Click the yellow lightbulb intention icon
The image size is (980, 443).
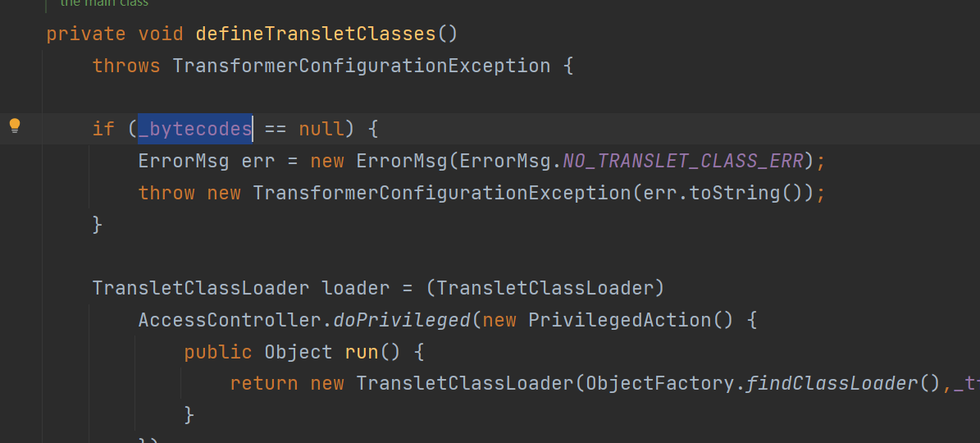click(x=15, y=126)
